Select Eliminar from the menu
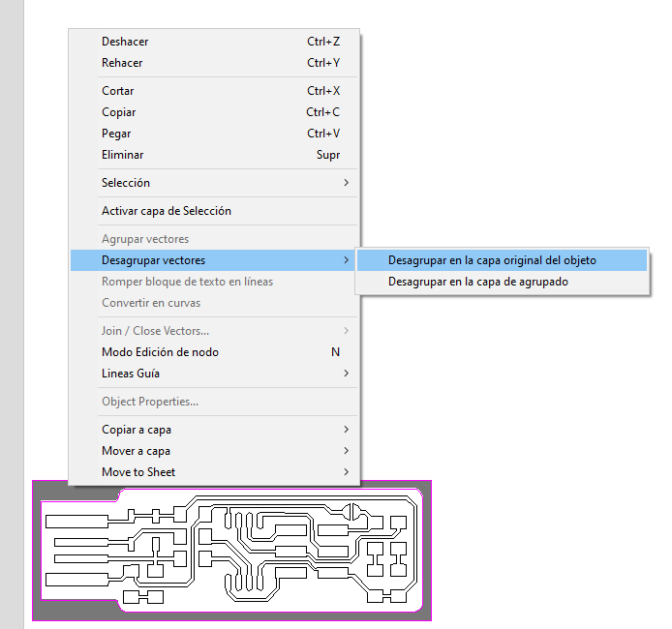The width and height of the screenshot is (672, 629). (214, 155)
